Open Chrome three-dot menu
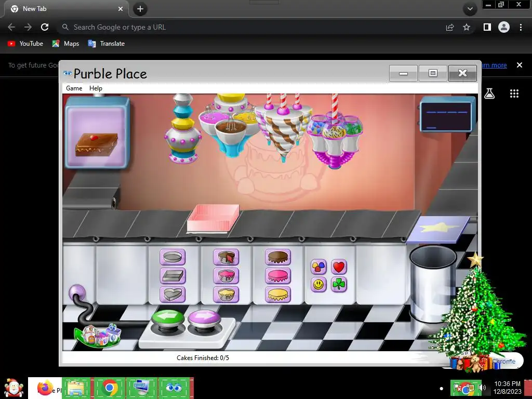 tap(521, 27)
